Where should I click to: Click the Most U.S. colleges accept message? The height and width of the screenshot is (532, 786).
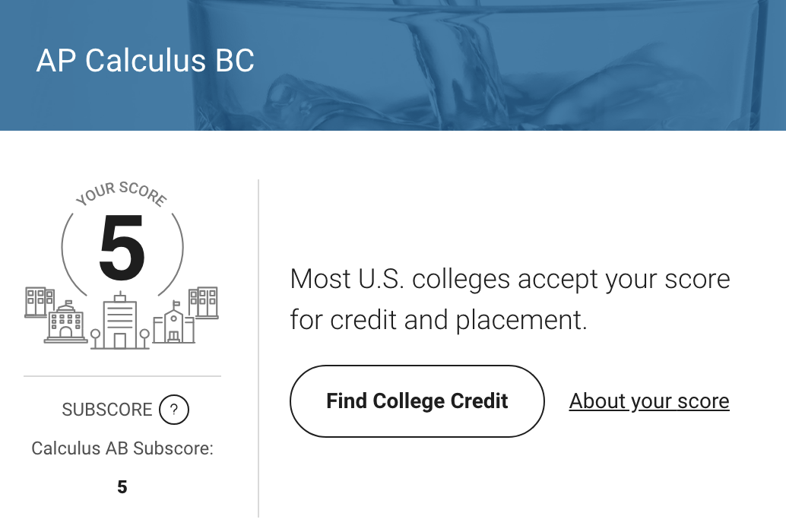[509, 299]
